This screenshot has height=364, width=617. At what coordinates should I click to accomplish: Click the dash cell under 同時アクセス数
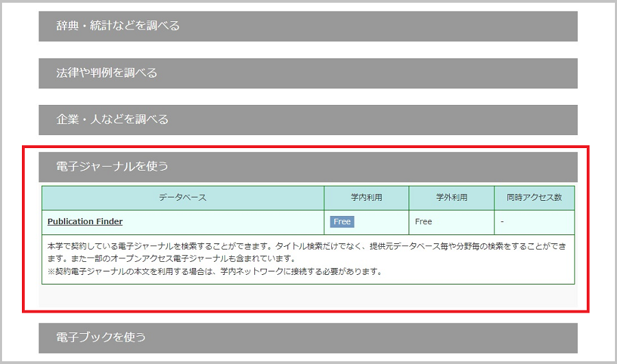click(x=534, y=222)
